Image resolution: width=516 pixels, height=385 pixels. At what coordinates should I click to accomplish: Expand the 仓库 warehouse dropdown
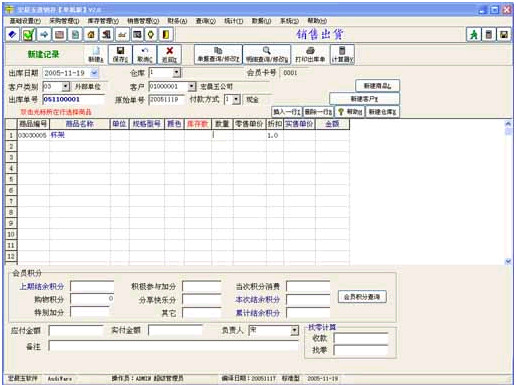click(177, 72)
